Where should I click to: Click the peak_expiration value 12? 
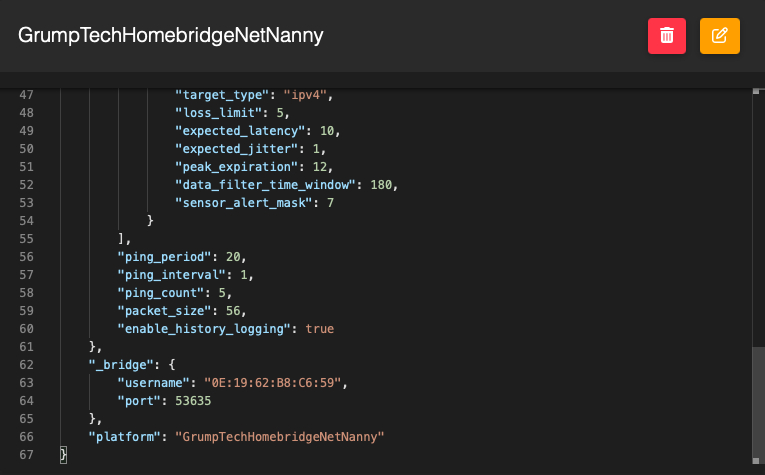320,167
